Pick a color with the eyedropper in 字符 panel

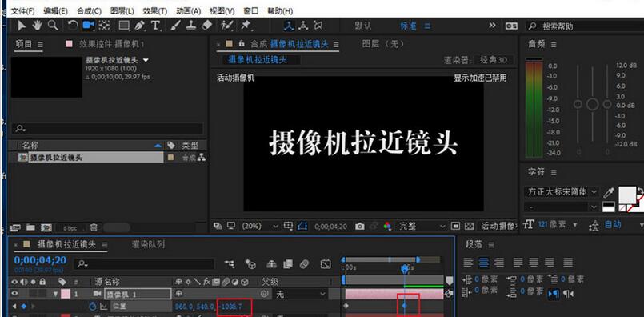(x=608, y=192)
